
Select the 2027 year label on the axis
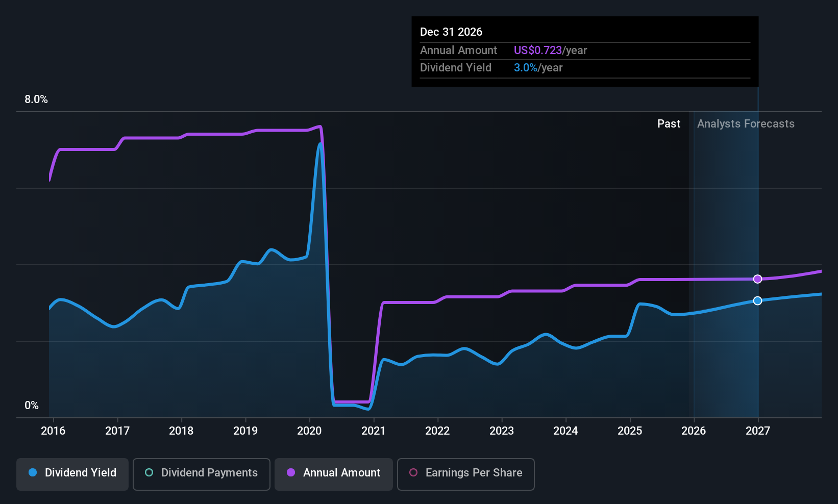click(758, 431)
